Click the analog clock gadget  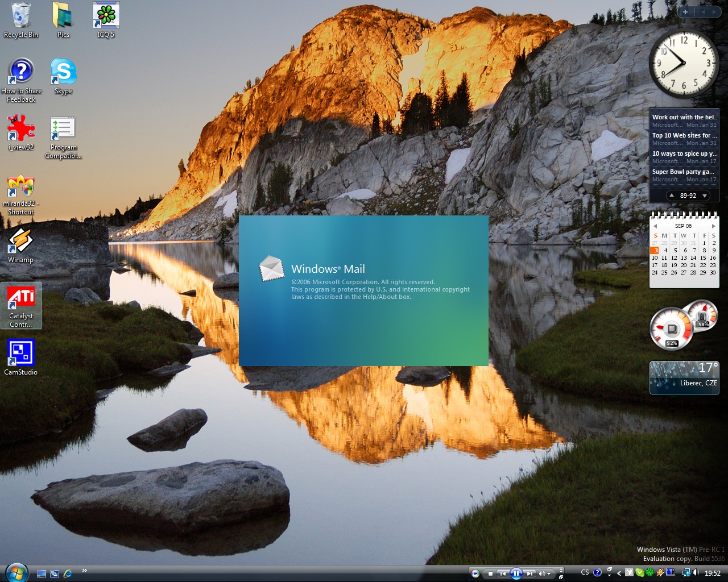click(x=684, y=64)
